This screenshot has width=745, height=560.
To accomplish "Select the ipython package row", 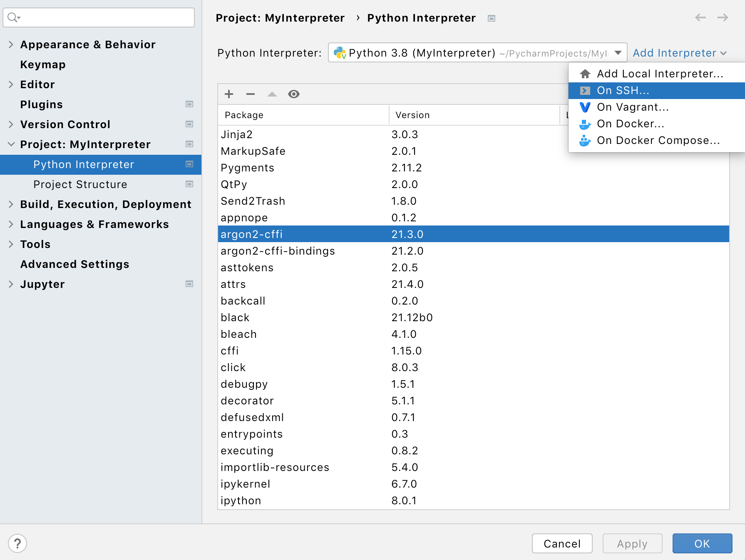I will 474,501.
